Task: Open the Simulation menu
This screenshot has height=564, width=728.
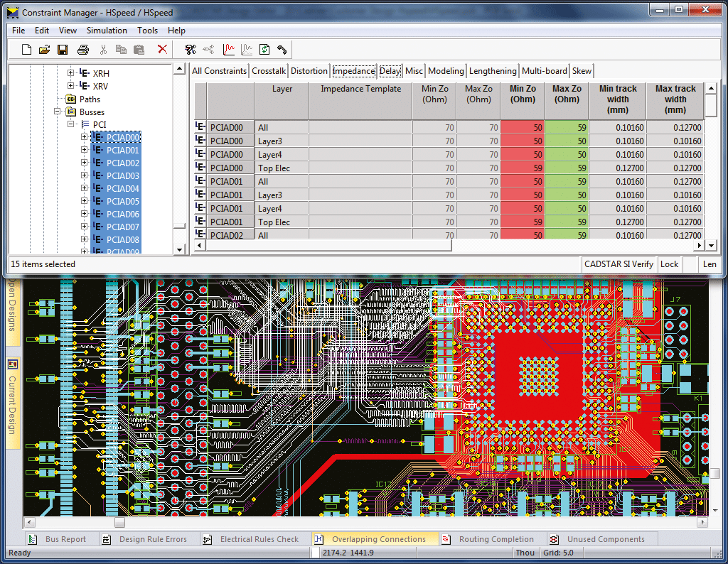Action: tap(107, 30)
